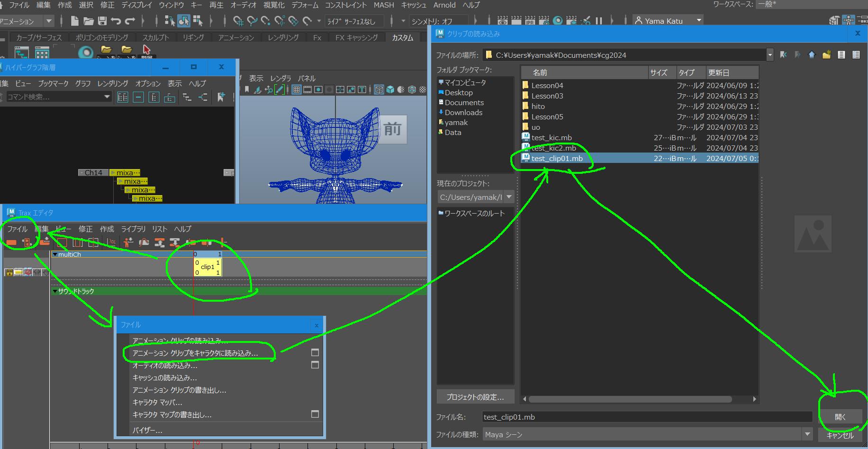The image size is (868, 449).
Task: Select by object type mode icon
Action: (x=184, y=21)
